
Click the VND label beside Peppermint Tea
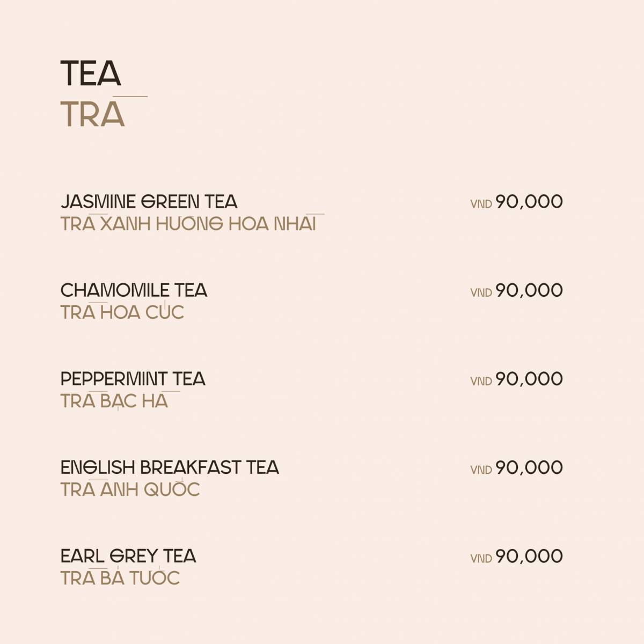coord(481,382)
